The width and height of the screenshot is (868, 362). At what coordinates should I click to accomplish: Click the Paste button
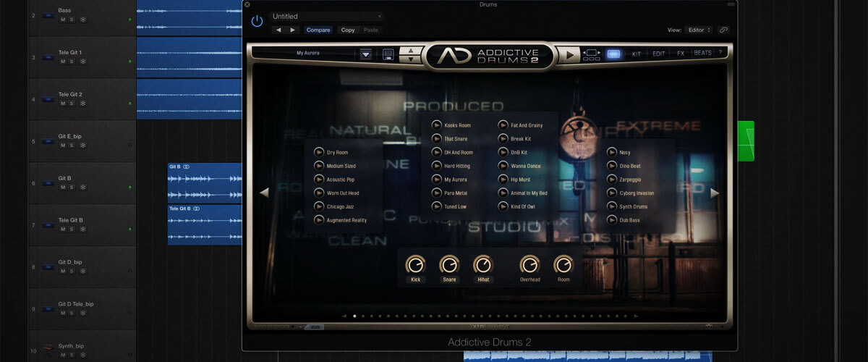tap(370, 30)
